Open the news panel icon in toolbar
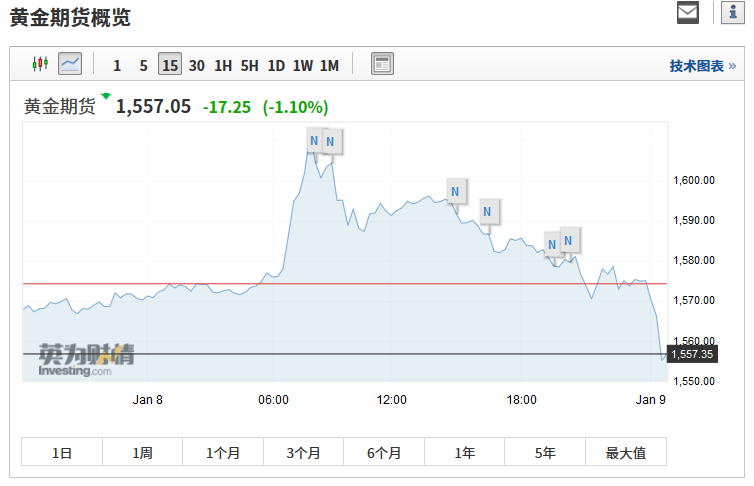754x486 pixels. pyautogui.click(x=382, y=65)
